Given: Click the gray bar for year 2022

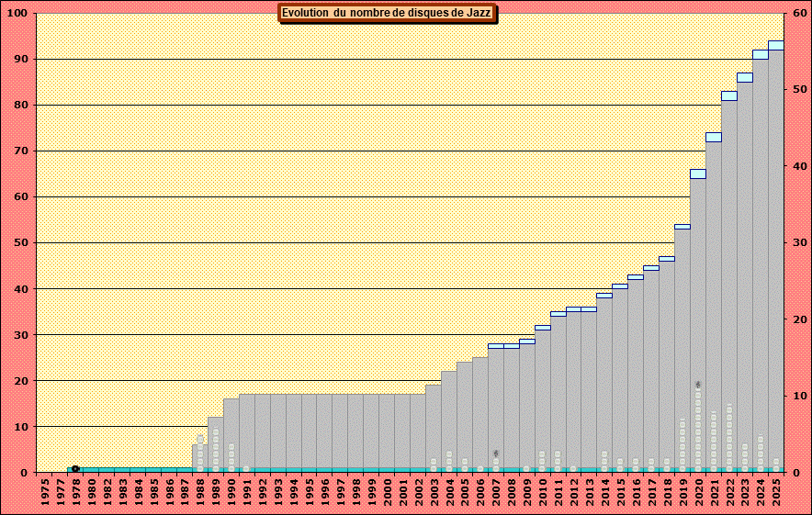Looking at the screenshot, I should (x=729, y=285).
